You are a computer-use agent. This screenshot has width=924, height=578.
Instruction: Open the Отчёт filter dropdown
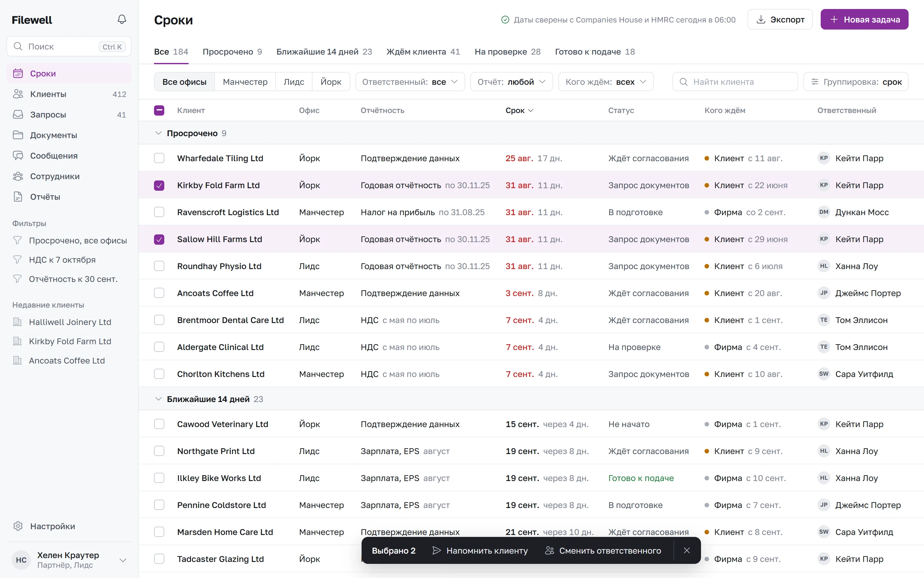click(x=511, y=82)
